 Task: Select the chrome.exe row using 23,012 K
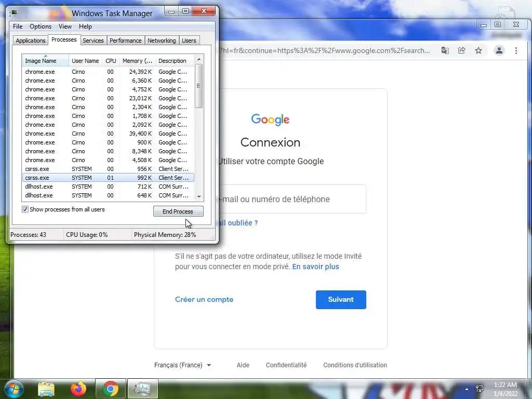[108, 98]
